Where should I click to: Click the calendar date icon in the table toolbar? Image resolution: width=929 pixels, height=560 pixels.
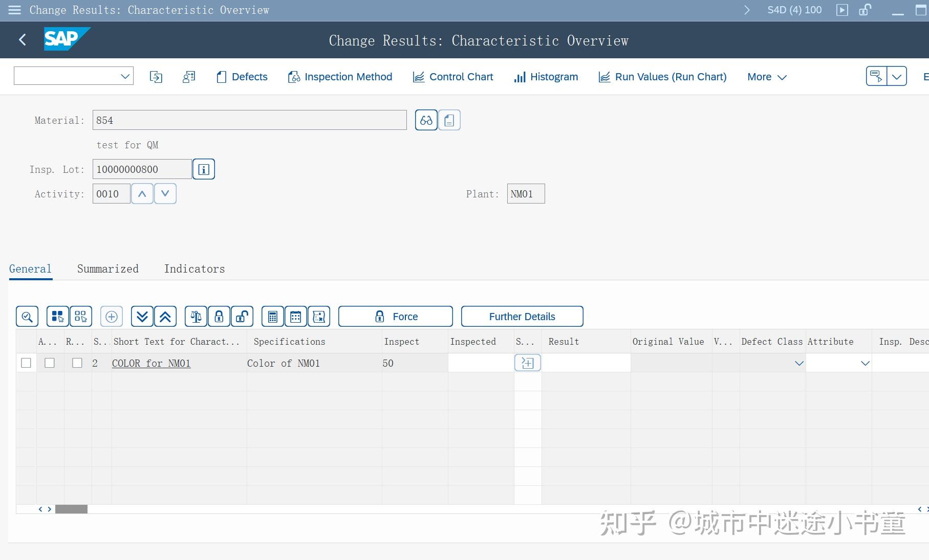coord(295,316)
